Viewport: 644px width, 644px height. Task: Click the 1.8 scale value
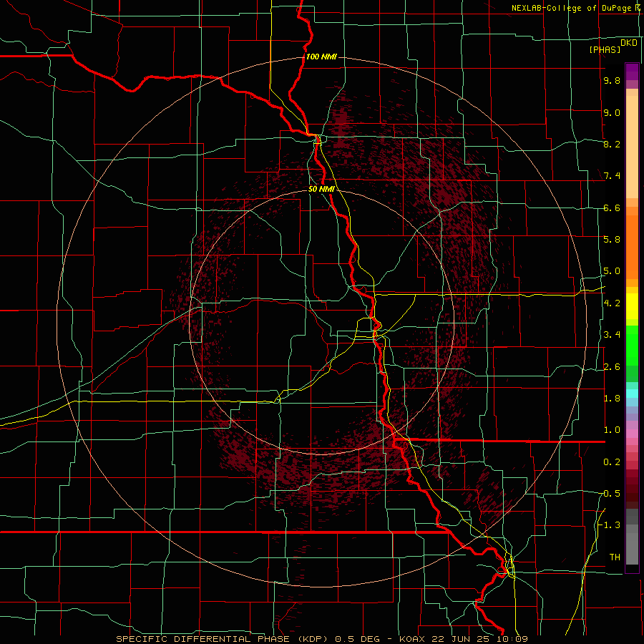[612, 398]
